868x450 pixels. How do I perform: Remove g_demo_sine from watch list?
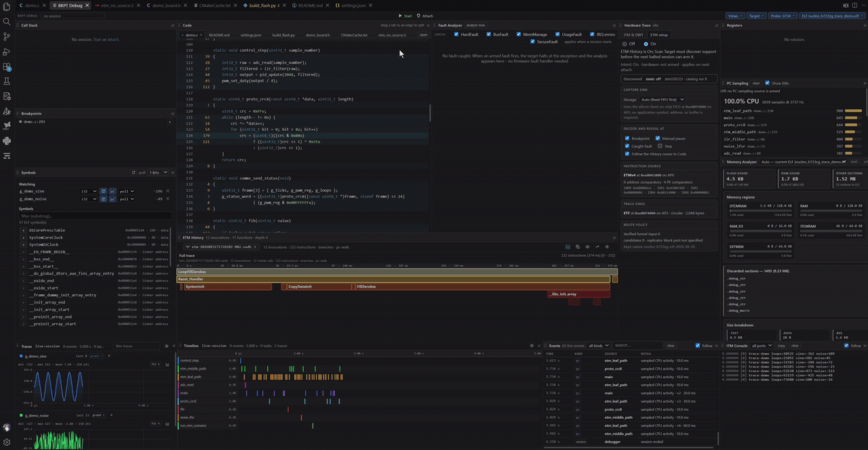pyautogui.click(x=167, y=191)
